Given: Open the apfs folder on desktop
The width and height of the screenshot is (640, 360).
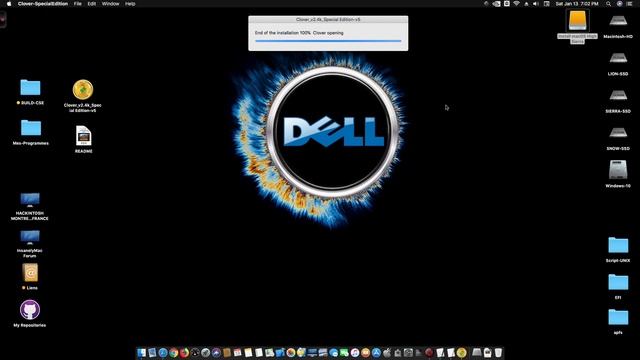Looking at the screenshot, I should 618,317.
